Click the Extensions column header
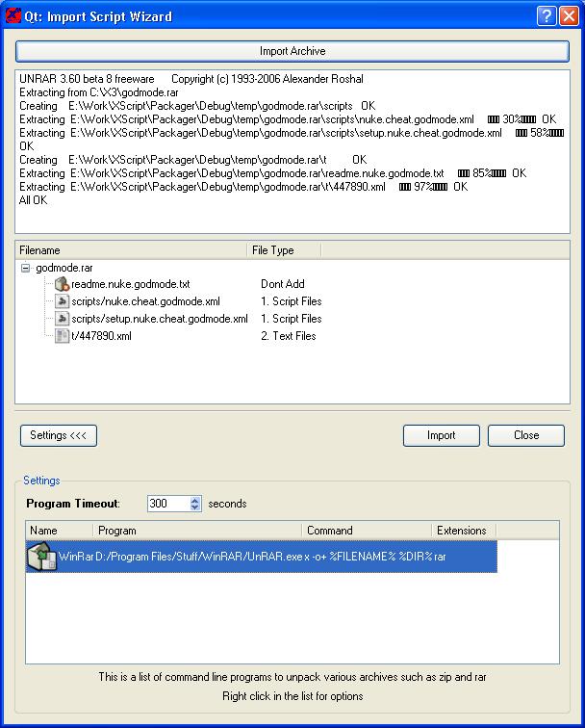This screenshot has height=728, width=585. pos(464,531)
